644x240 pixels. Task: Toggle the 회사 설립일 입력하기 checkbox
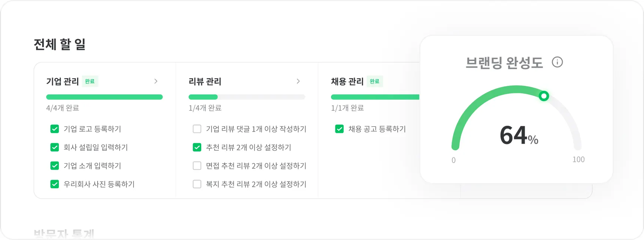click(x=55, y=147)
